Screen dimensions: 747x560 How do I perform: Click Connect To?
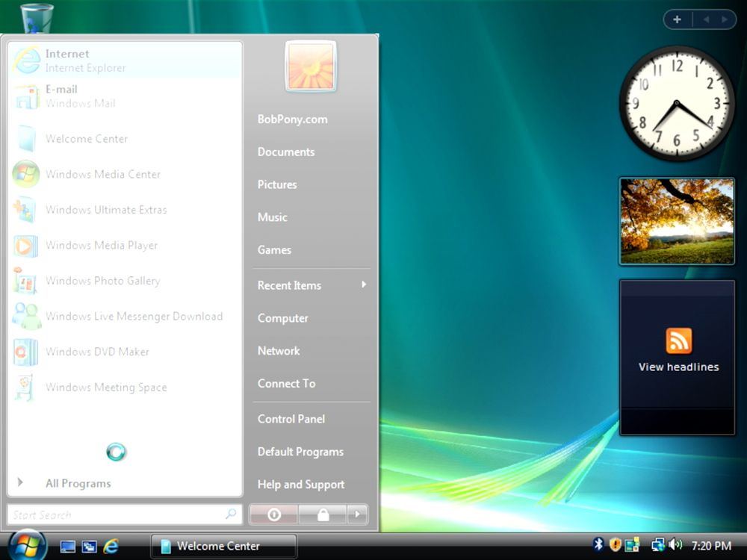[x=286, y=383]
